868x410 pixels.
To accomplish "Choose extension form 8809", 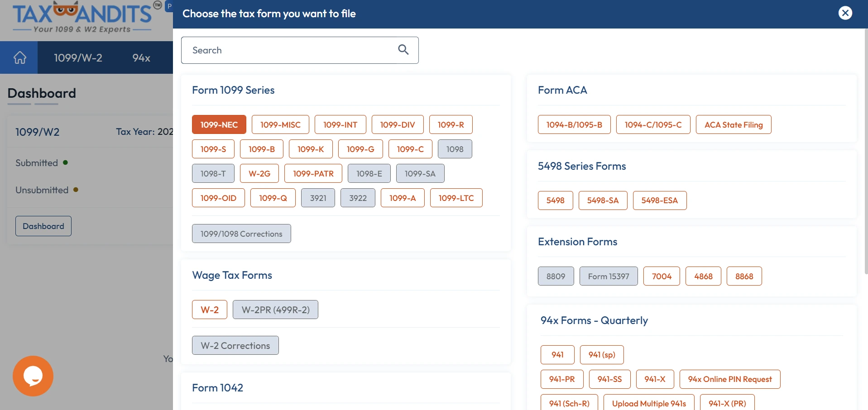I will (556, 276).
